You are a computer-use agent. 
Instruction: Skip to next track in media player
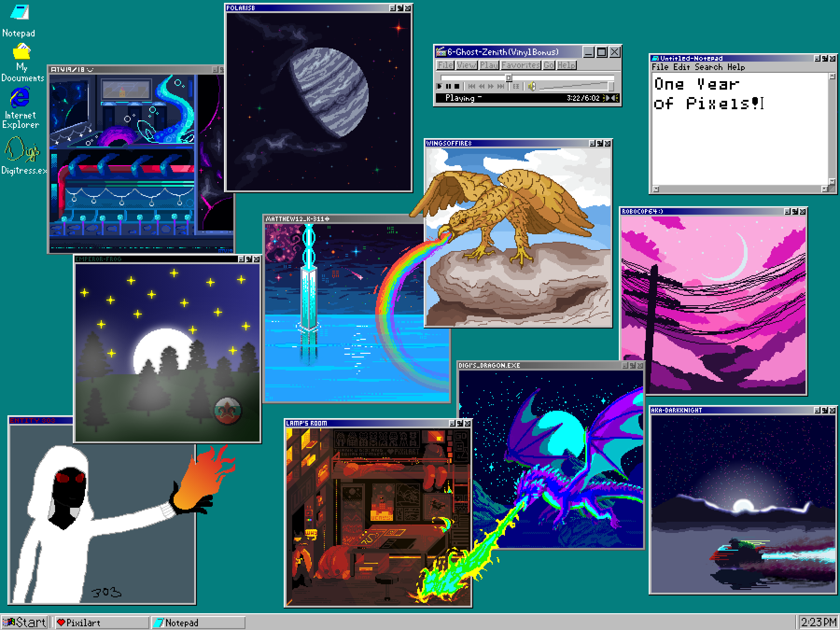pyautogui.click(x=501, y=86)
